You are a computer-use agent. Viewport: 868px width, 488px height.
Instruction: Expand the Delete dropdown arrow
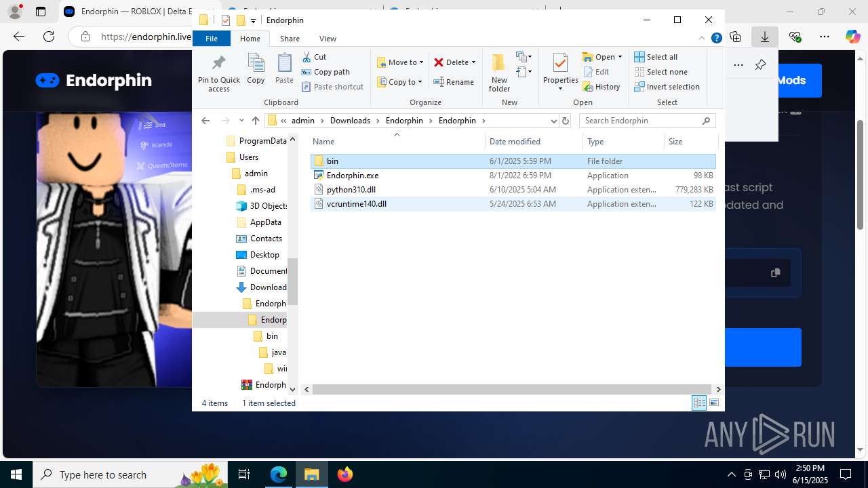pos(473,62)
